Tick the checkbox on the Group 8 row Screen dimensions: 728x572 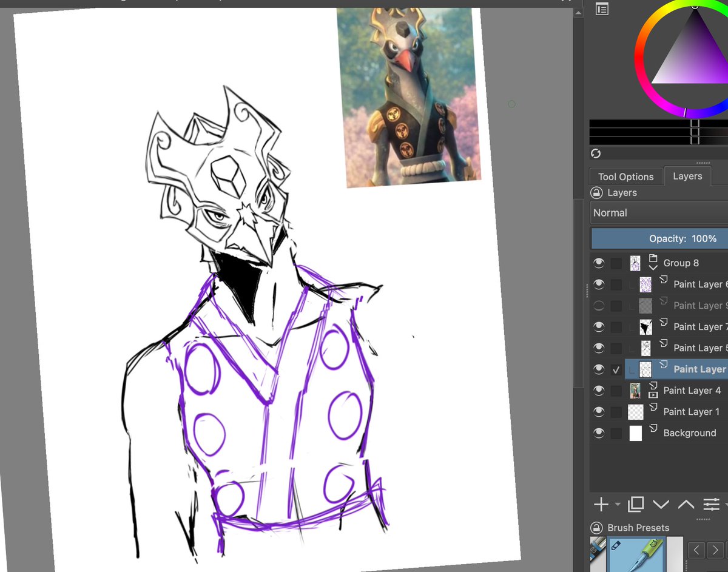616,263
